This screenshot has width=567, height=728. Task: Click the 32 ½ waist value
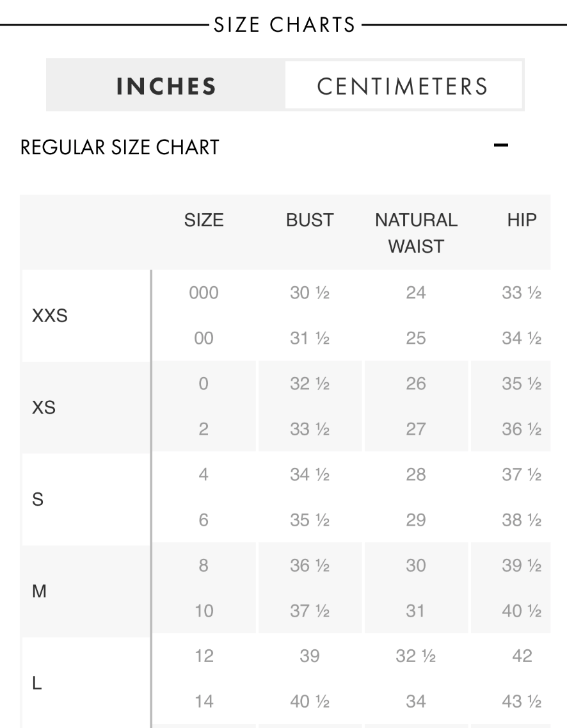coord(416,656)
